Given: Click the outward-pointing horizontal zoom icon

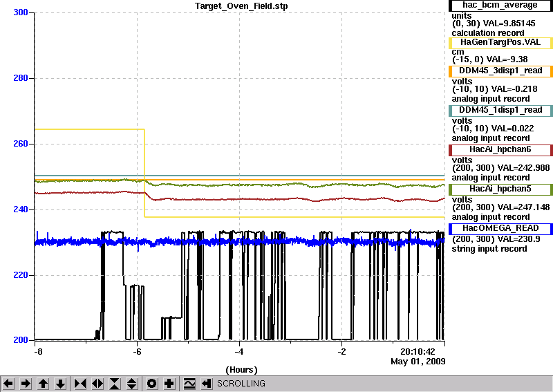Looking at the screenshot, I should (97, 384).
